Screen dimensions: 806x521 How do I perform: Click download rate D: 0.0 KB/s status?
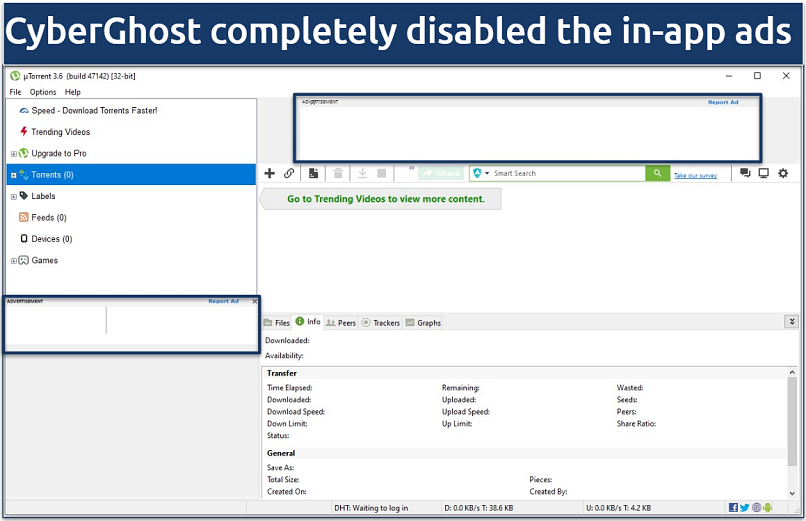pos(479,508)
